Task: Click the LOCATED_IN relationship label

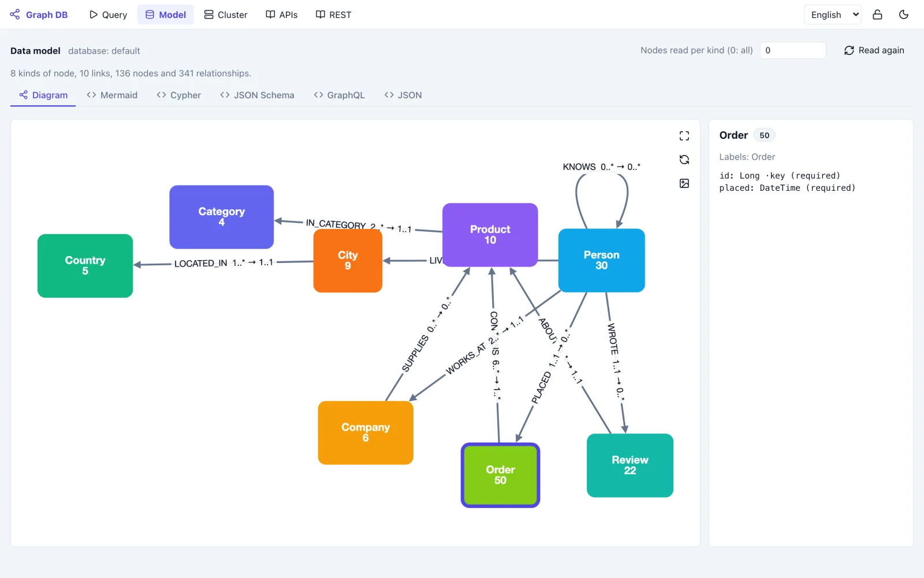Action: coord(223,263)
